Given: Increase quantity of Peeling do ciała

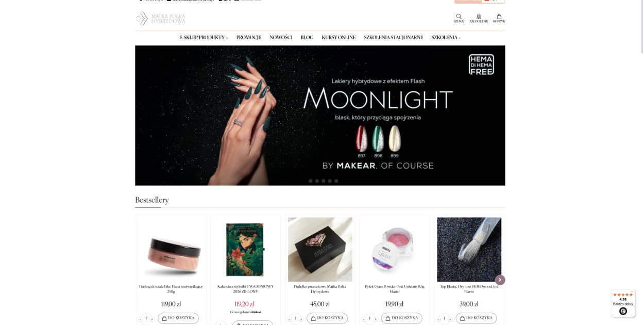Looking at the screenshot, I should pyautogui.click(x=152, y=319).
